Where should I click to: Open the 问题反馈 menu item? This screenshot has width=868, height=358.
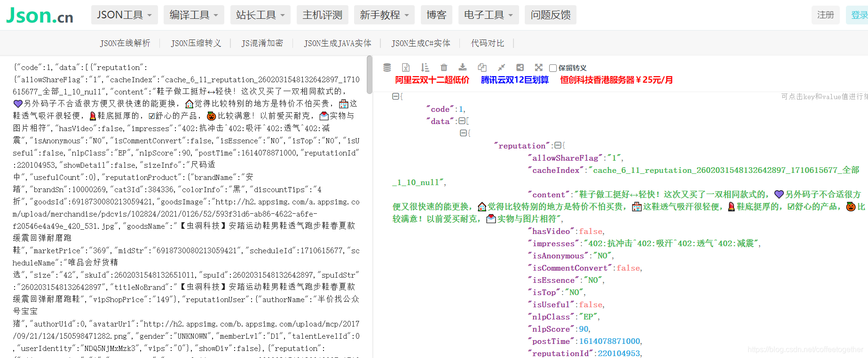coord(551,15)
